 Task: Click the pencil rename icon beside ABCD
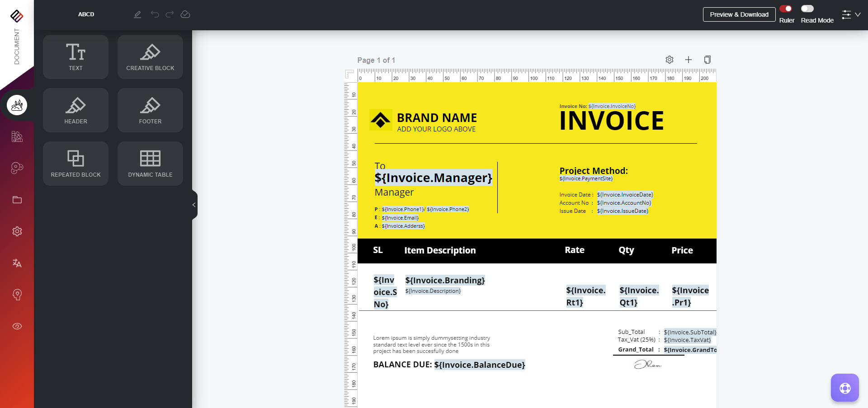point(137,14)
